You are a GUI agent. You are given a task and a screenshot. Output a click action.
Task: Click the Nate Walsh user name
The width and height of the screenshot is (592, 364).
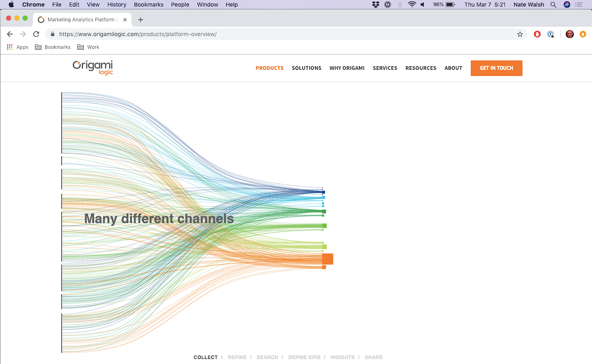(529, 5)
